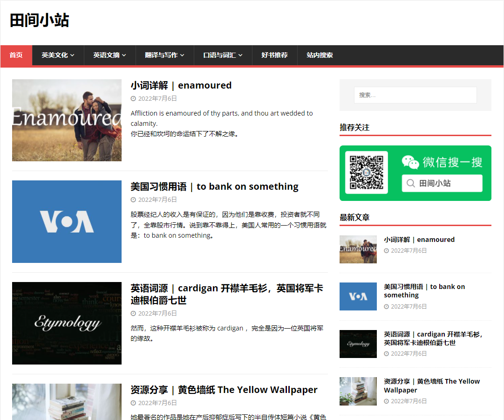Expand the 英语文摘 menu chevron
504x420 pixels.
point(124,55)
